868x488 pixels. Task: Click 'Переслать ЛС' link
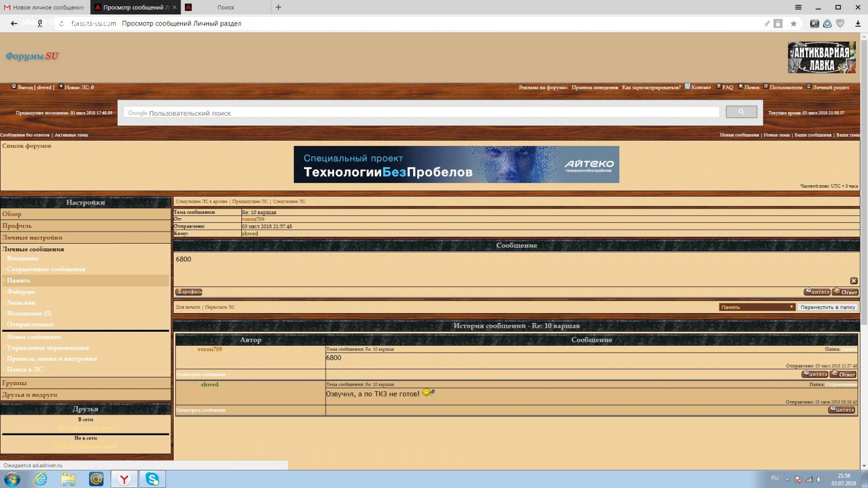click(220, 307)
